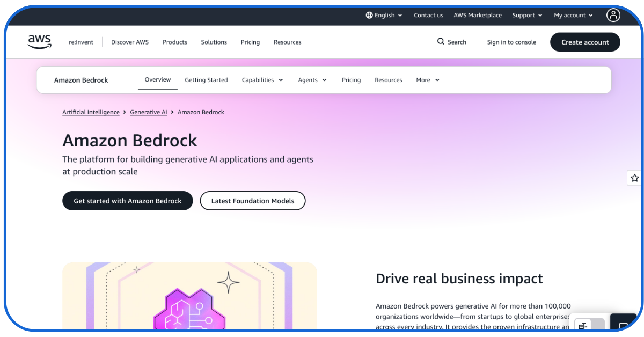Open the top nav Pricing menu
Image resolution: width=644 pixels, height=337 pixels.
tap(250, 42)
